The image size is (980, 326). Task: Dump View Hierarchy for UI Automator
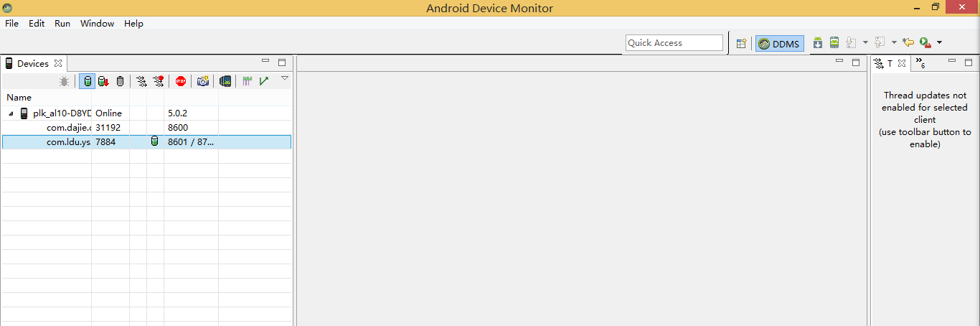[225, 81]
